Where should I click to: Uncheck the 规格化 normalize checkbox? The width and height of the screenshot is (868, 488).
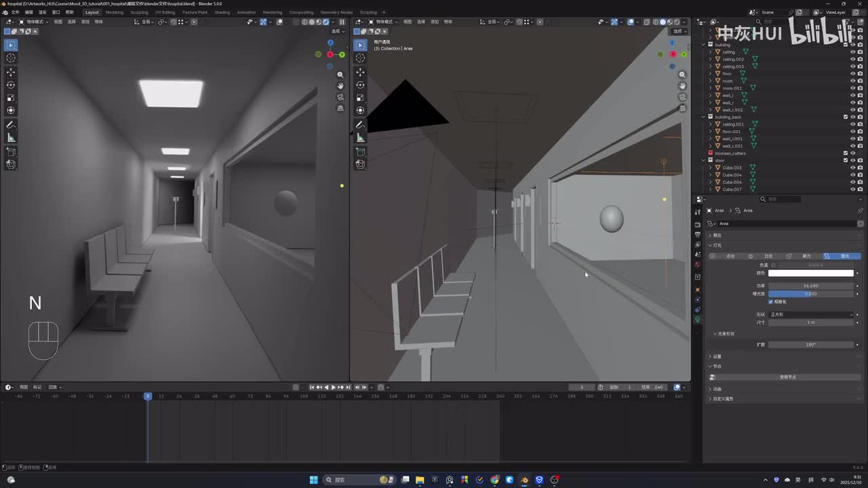point(770,302)
